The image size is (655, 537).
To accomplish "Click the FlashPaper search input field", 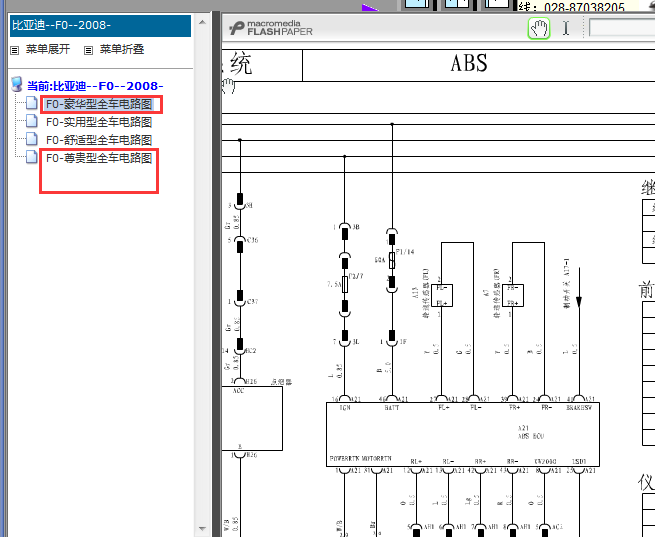I will pyautogui.click(x=622, y=28).
